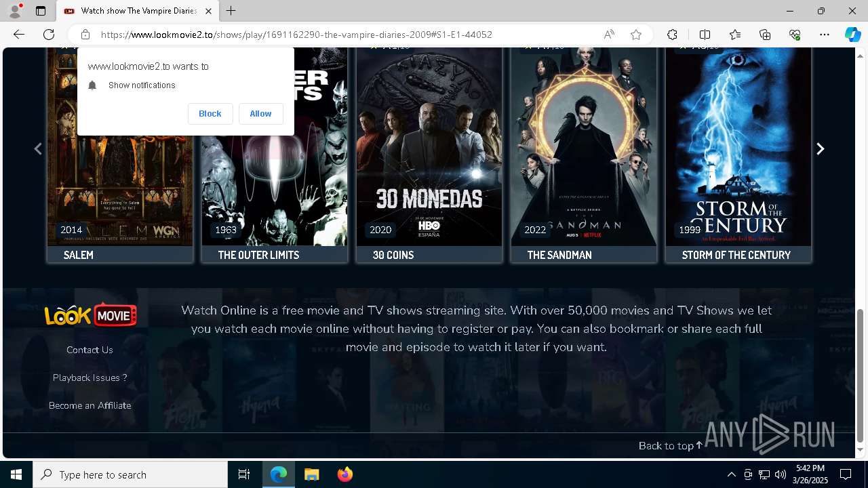Screen dimensions: 868x488
Task: Open a new tab
Action: pos(231,11)
